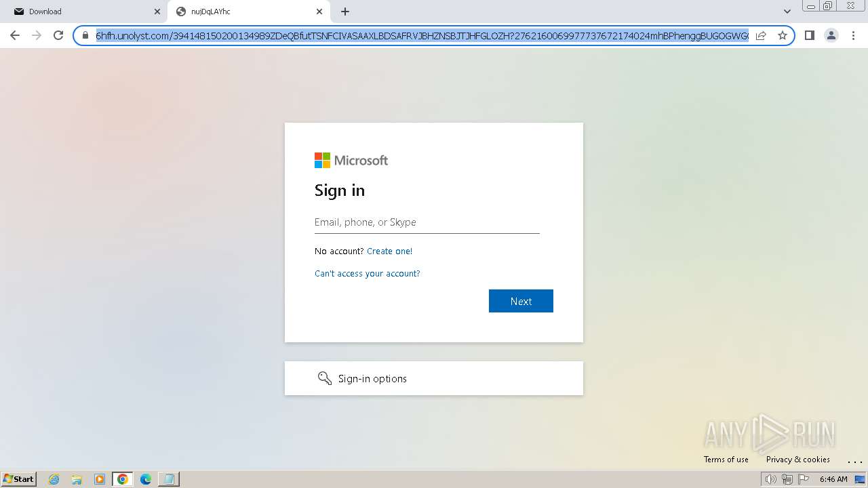Open the Windows Start menu

pyautogui.click(x=19, y=479)
